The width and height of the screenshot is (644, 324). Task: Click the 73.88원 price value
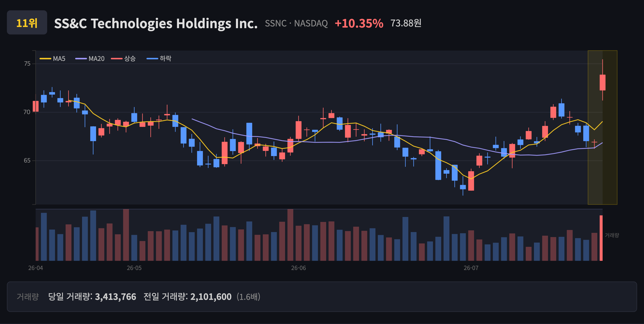[x=406, y=23]
